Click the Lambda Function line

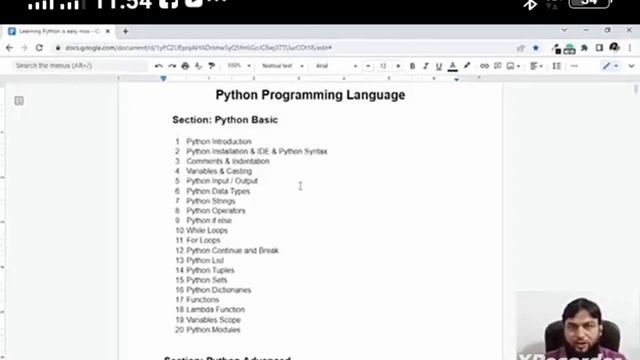(215, 309)
